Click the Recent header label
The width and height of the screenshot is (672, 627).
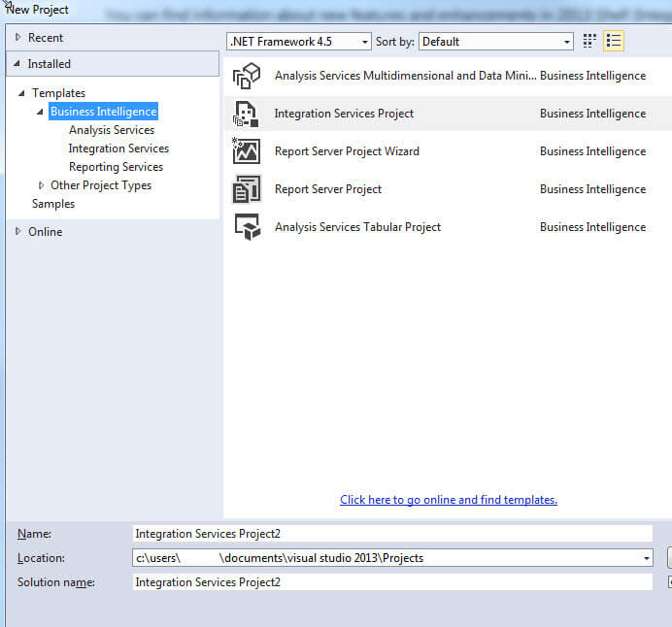(x=46, y=38)
